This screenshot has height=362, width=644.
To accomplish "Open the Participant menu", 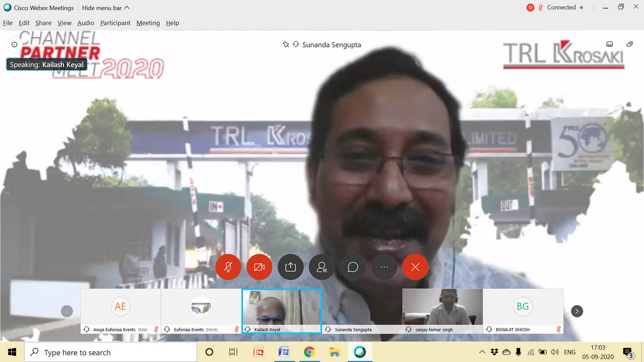I will [x=115, y=23].
